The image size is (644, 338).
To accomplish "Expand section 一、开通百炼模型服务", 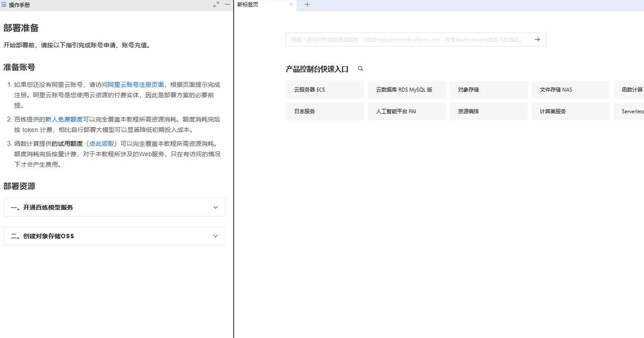I will (114, 208).
